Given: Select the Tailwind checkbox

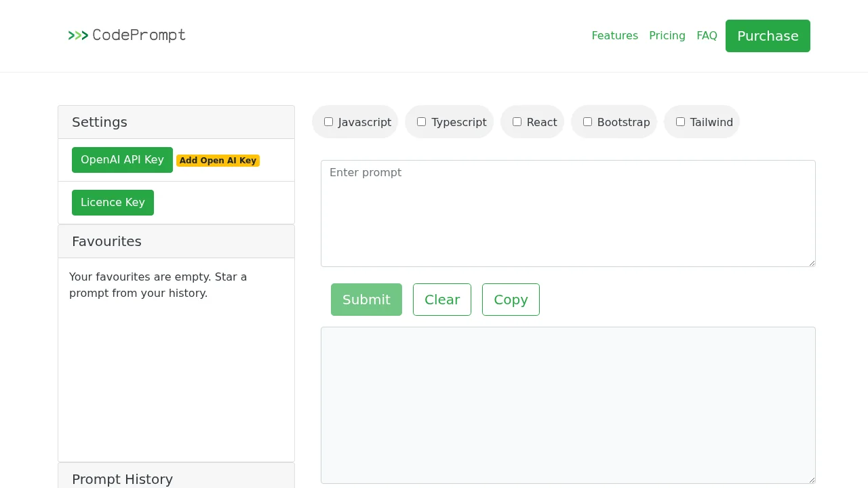Looking at the screenshot, I should 680,121.
